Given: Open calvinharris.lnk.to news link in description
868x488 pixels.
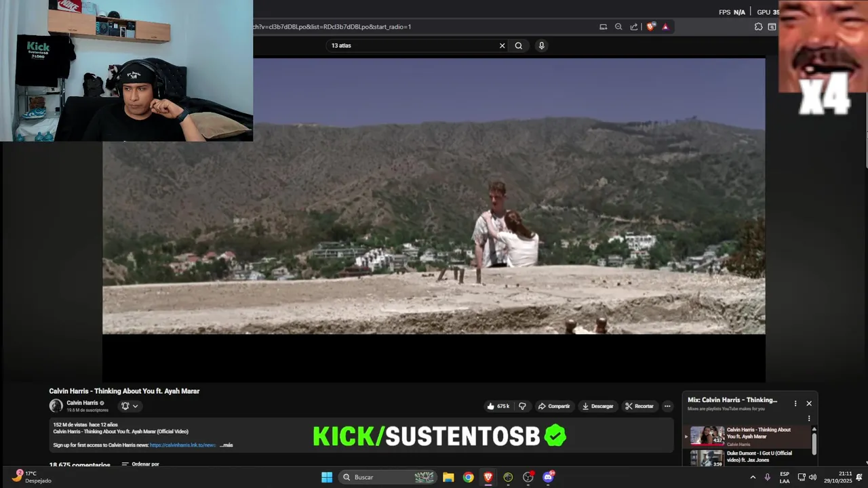Looking at the screenshot, I should (x=182, y=445).
